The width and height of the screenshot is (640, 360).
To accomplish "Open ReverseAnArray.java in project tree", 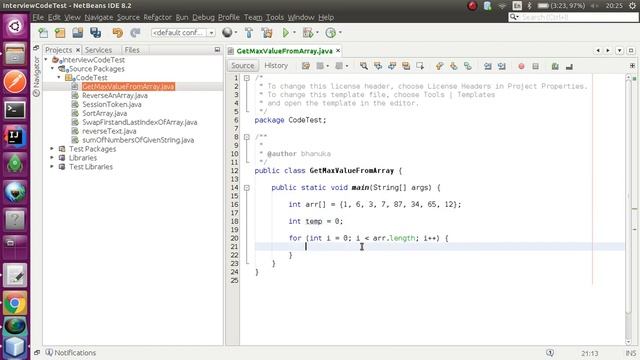I will point(115,96).
